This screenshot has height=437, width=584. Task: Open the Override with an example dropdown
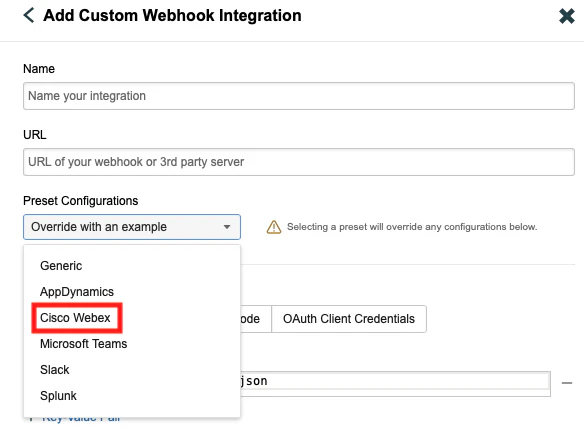coord(132,227)
